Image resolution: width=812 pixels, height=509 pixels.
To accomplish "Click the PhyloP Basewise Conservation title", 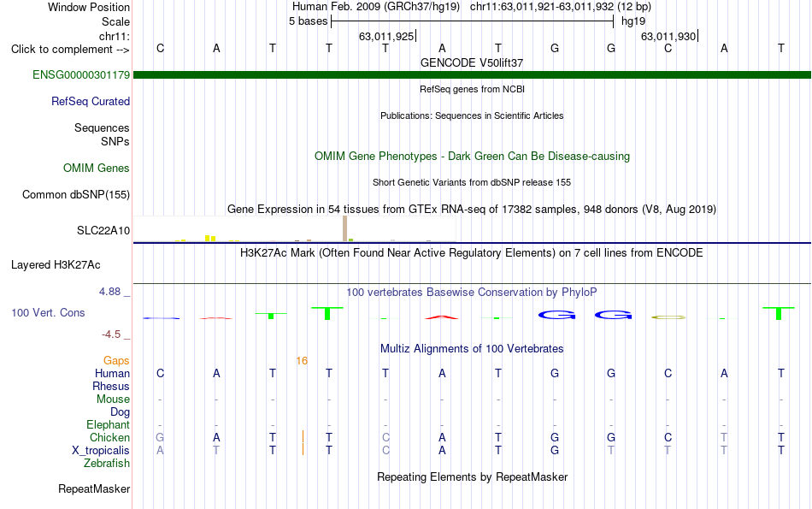I will 472,293.
